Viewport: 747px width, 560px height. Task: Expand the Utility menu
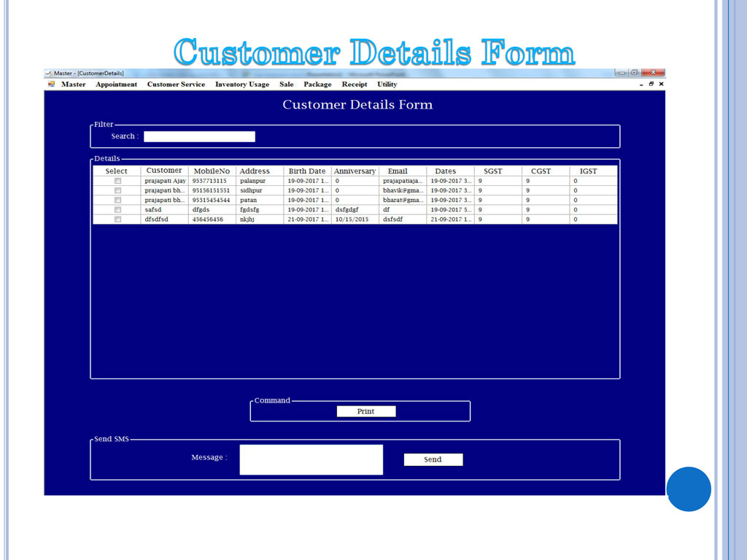point(387,85)
